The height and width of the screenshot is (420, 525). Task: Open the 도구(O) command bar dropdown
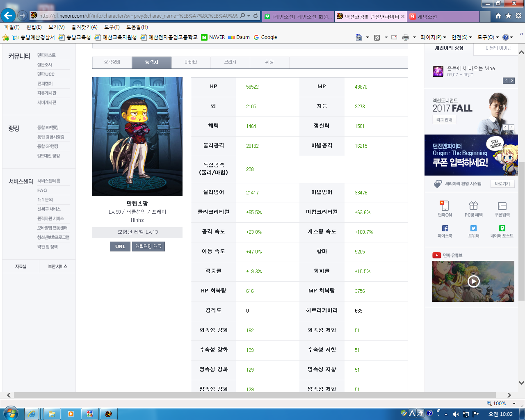(488, 37)
